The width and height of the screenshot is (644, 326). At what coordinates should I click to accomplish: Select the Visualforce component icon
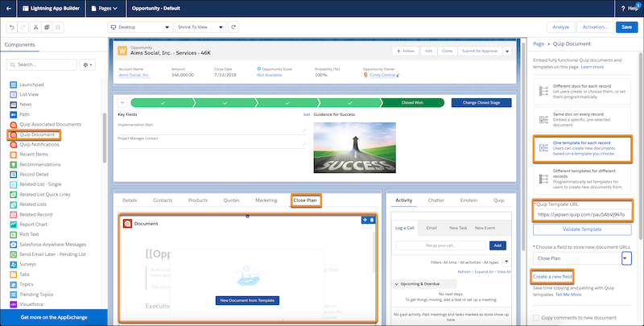(13, 304)
